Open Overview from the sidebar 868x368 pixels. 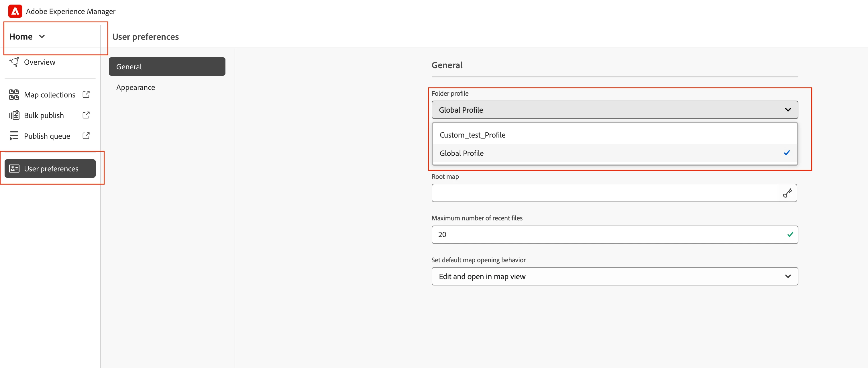click(40, 62)
